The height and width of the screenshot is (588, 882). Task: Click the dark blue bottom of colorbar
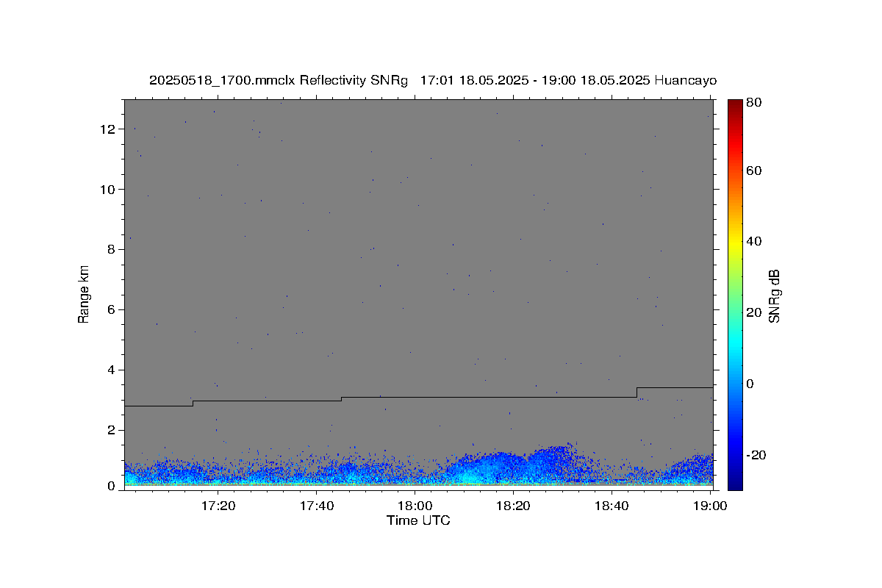click(735, 484)
